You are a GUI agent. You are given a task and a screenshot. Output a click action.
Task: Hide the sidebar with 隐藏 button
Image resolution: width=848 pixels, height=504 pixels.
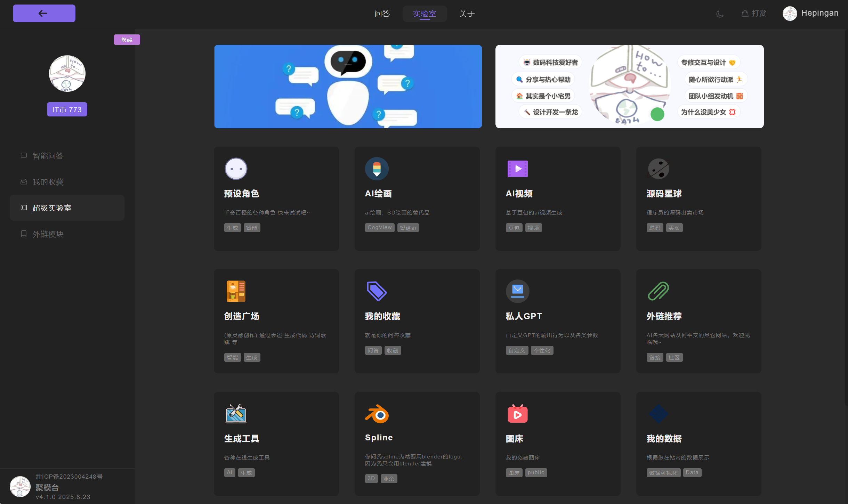[x=127, y=40]
